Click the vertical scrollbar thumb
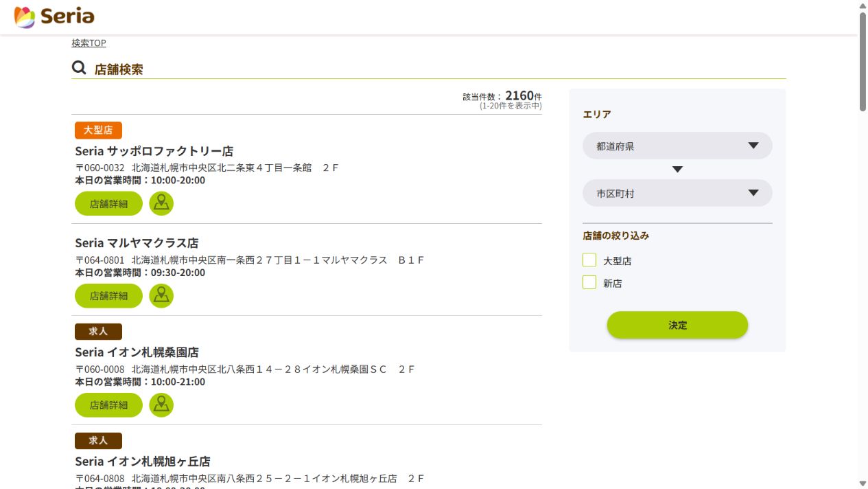The width and height of the screenshot is (868, 489). tap(863, 61)
